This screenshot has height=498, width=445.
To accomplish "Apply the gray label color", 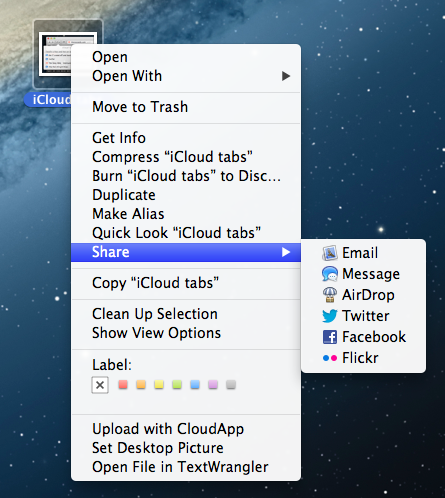I will [231, 385].
